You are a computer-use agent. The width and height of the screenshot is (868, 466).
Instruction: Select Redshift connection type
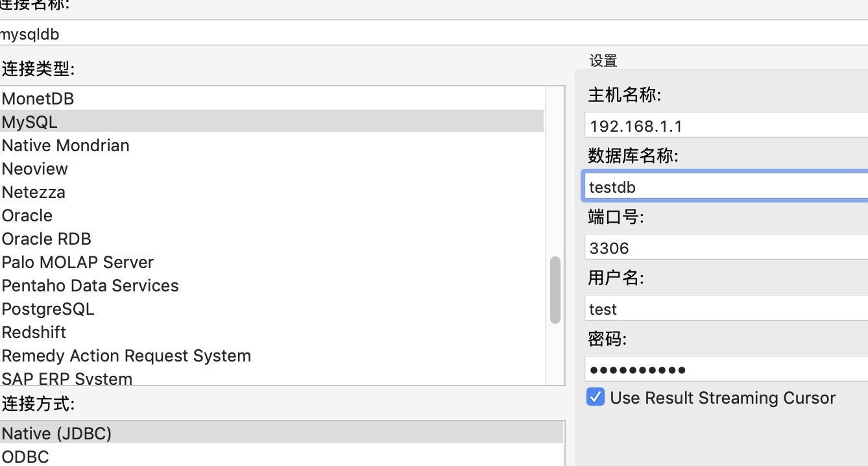34,332
